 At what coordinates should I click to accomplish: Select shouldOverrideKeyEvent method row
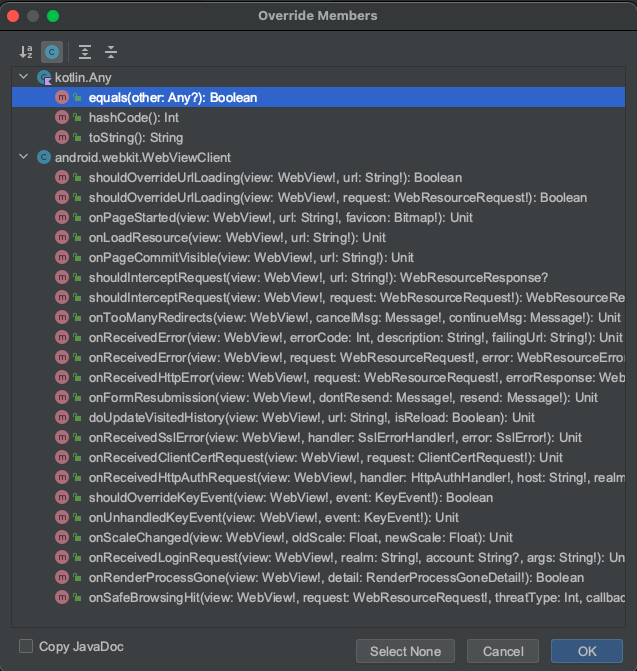click(x=318, y=498)
